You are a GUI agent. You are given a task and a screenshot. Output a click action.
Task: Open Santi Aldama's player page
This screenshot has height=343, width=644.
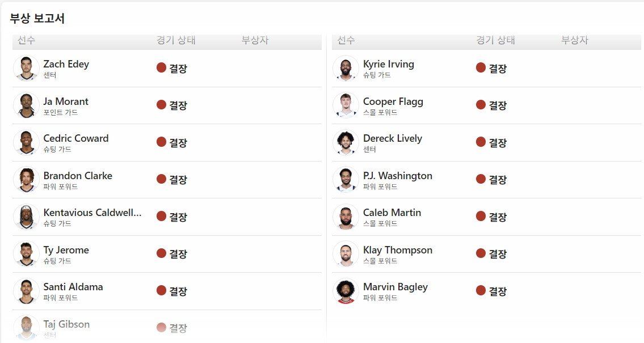(73, 287)
